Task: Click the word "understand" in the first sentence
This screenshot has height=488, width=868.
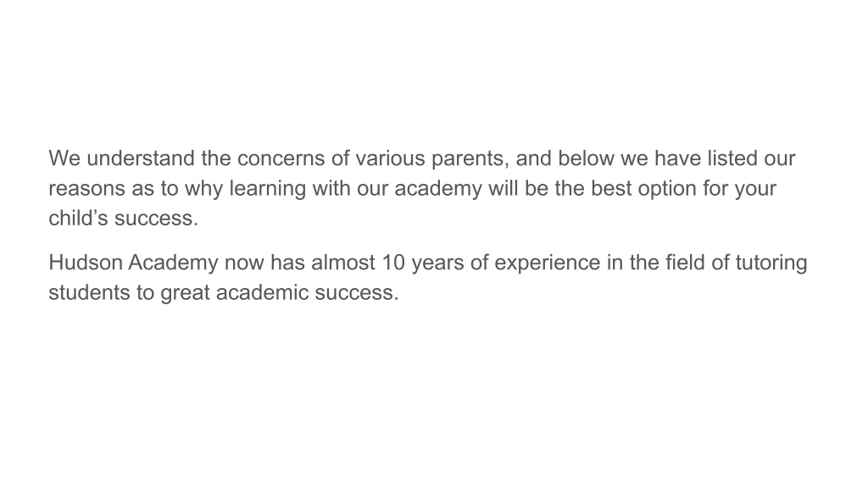Action: coord(142,158)
